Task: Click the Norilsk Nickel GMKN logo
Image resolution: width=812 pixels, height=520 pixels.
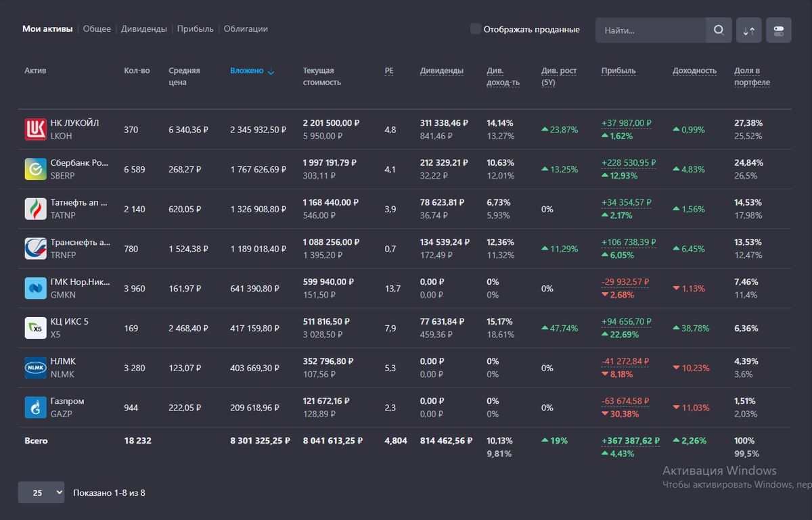Action: (x=35, y=288)
